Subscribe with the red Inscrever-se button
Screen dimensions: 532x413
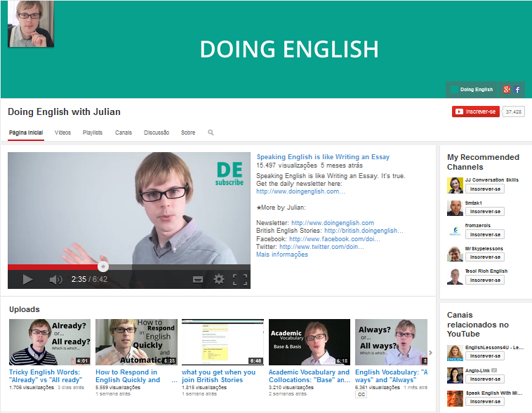coord(475,111)
